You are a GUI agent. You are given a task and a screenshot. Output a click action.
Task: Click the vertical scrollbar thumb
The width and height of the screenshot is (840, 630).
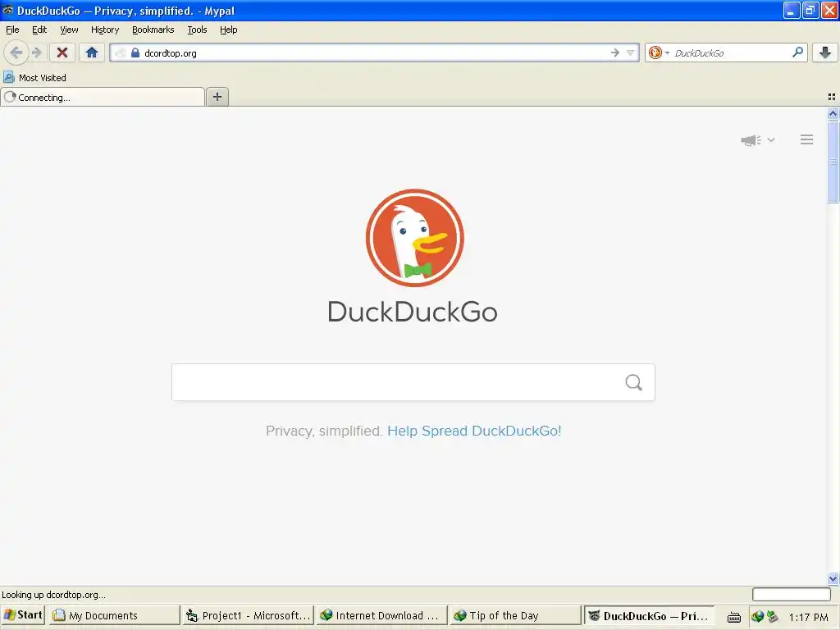tap(833, 162)
